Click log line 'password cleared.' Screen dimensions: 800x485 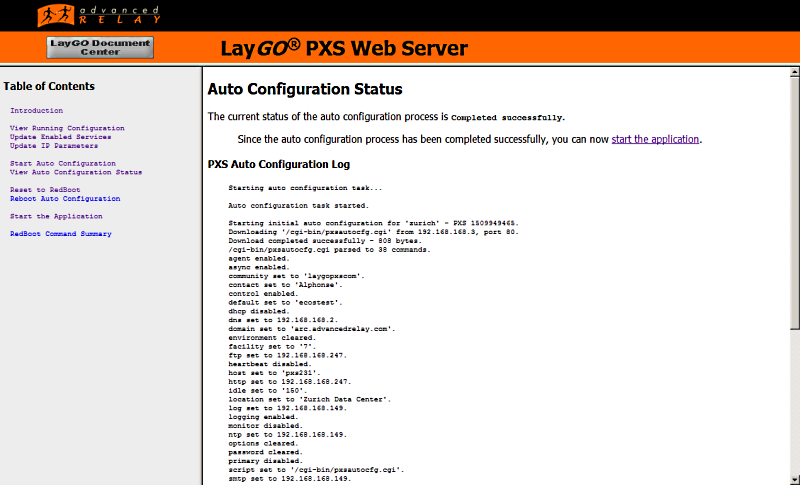pos(265,452)
